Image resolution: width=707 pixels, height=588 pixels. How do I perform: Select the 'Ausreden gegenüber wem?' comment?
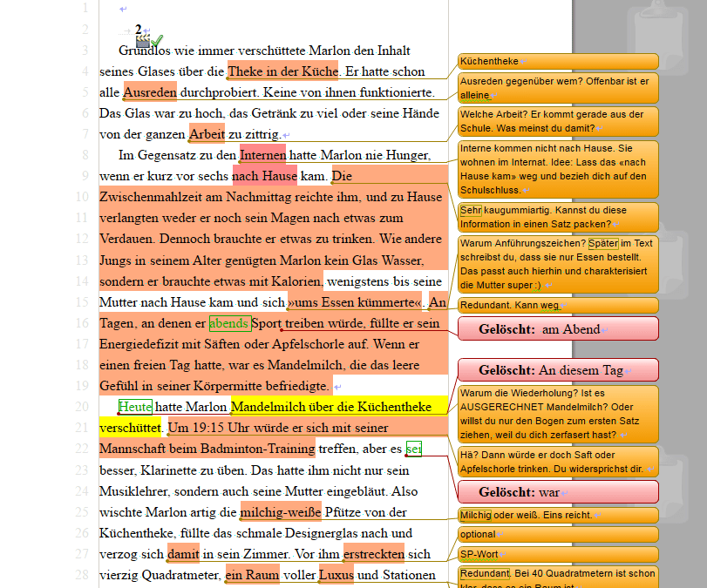[x=558, y=87]
